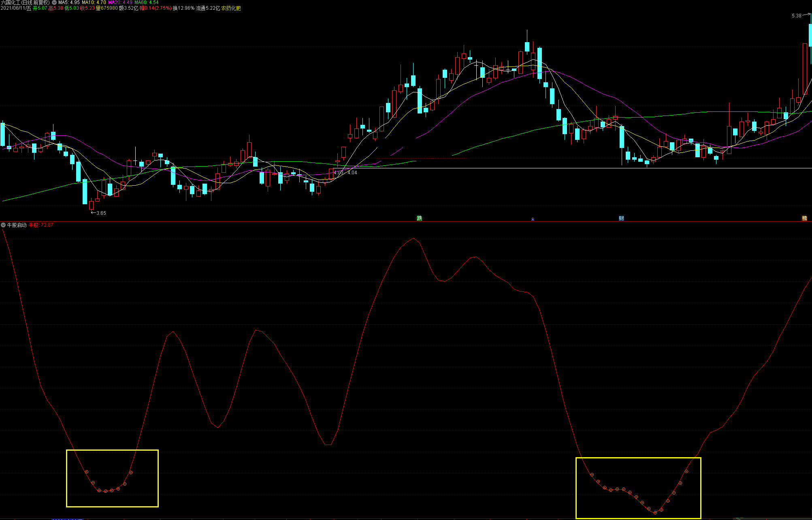The height and width of the screenshot is (520, 812).
Task: Click the float value 流通5.22亿 text
Action: (208, 8)
